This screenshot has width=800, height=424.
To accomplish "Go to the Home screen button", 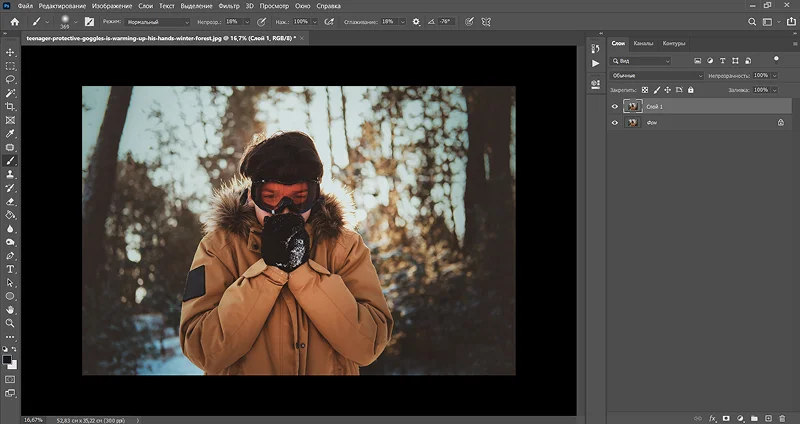I will coord(15,22).
